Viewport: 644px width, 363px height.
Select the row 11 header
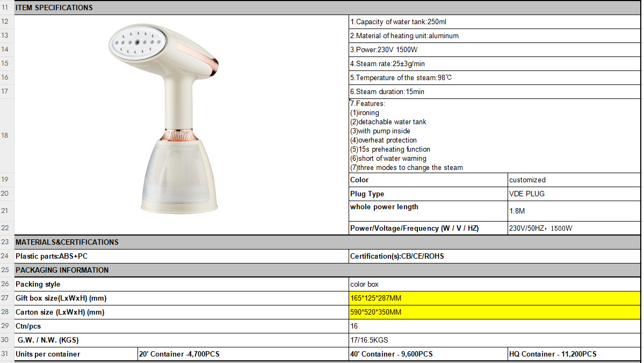[x=5, y=8]
